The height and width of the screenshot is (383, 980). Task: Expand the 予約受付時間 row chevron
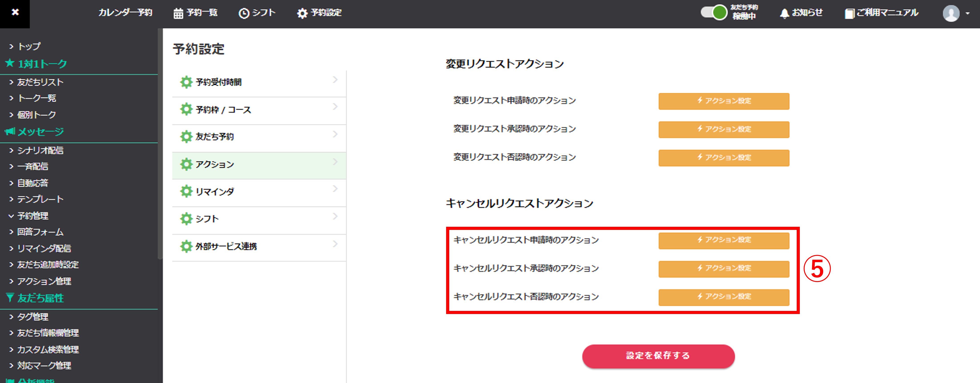coord(335,79)
